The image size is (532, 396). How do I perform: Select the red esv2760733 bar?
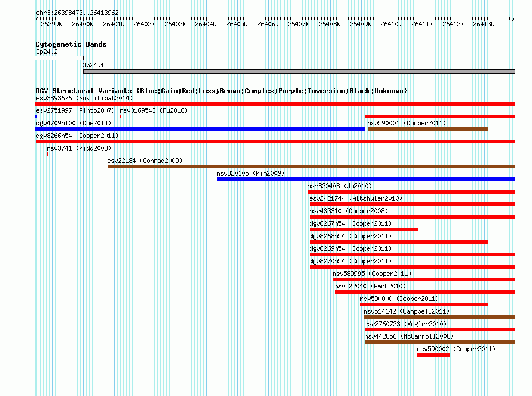pos(440,330)
